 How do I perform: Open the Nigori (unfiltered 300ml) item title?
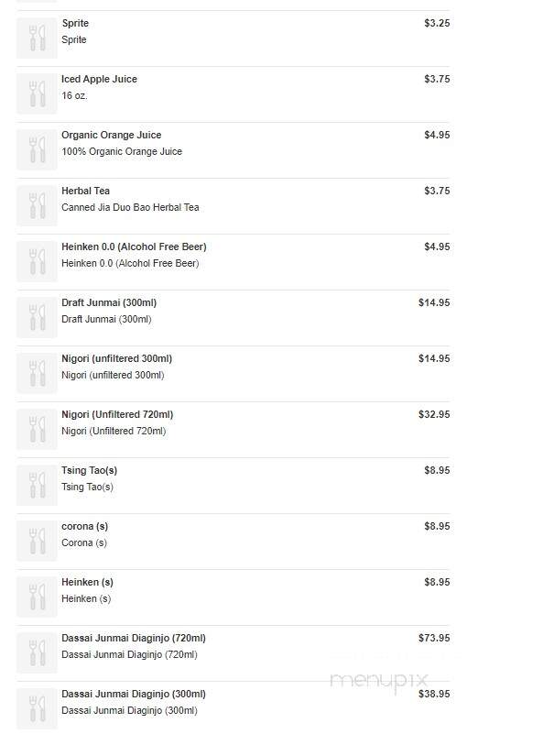(x=116, y=358)
